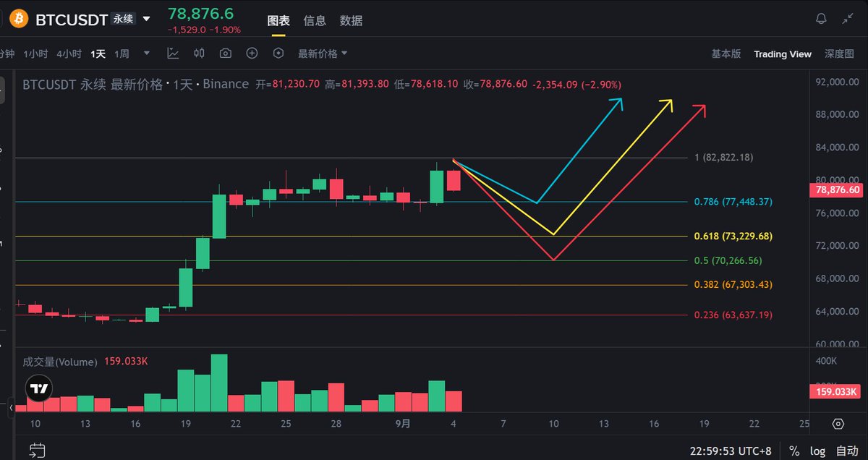The width and height of the screenshot is (868, 460).
Task: Switch to the 数据 tab
Action: coord(351,20)
